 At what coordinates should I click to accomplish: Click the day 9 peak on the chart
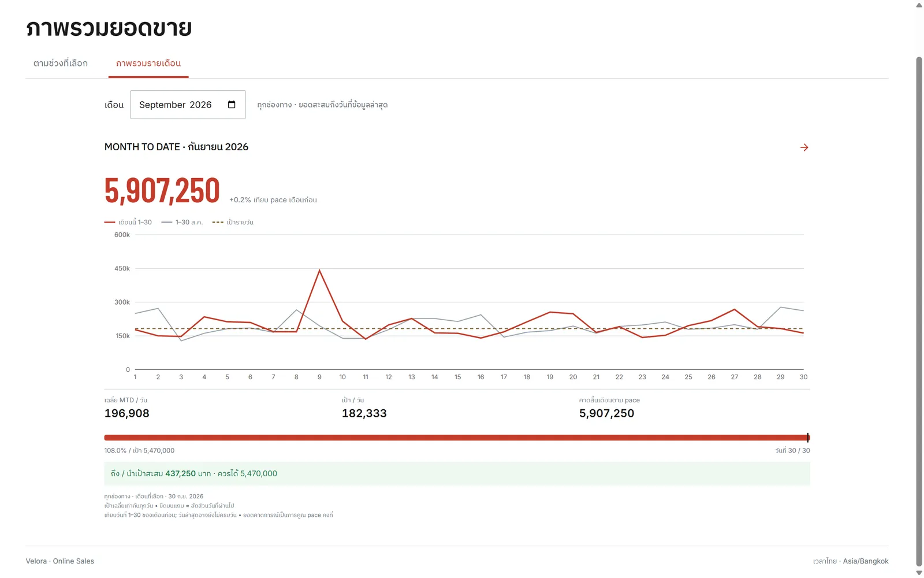319,271
